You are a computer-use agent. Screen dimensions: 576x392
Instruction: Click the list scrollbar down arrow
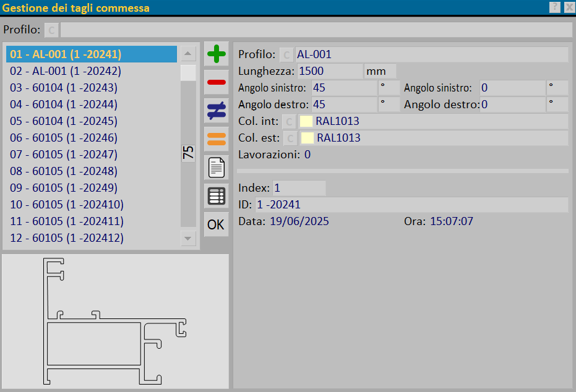tap(188, 239)
